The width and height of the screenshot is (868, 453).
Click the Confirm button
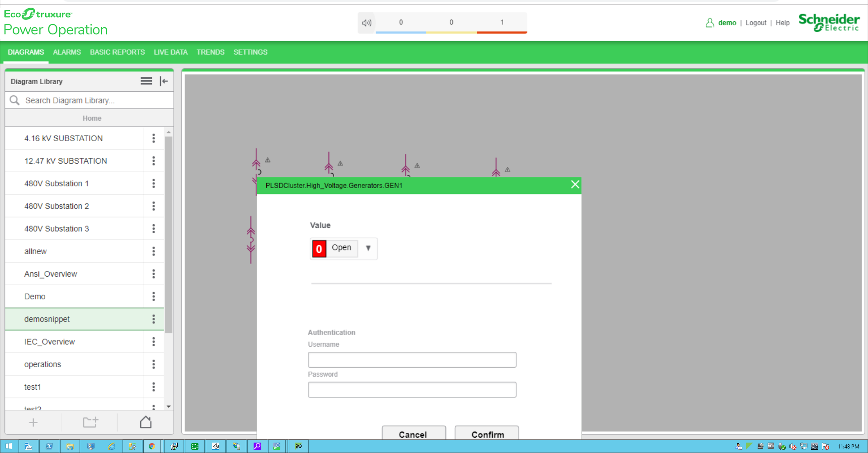487,433
